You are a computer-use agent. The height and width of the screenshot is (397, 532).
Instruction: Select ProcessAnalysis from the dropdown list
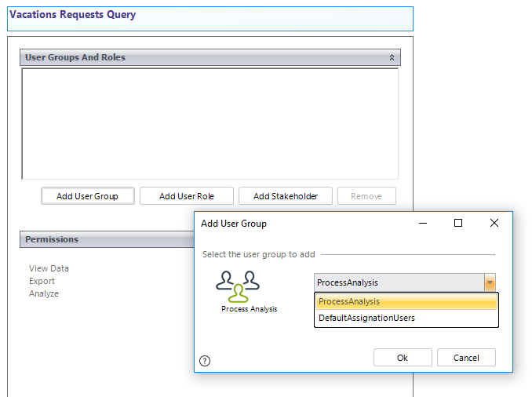point(406,301)
